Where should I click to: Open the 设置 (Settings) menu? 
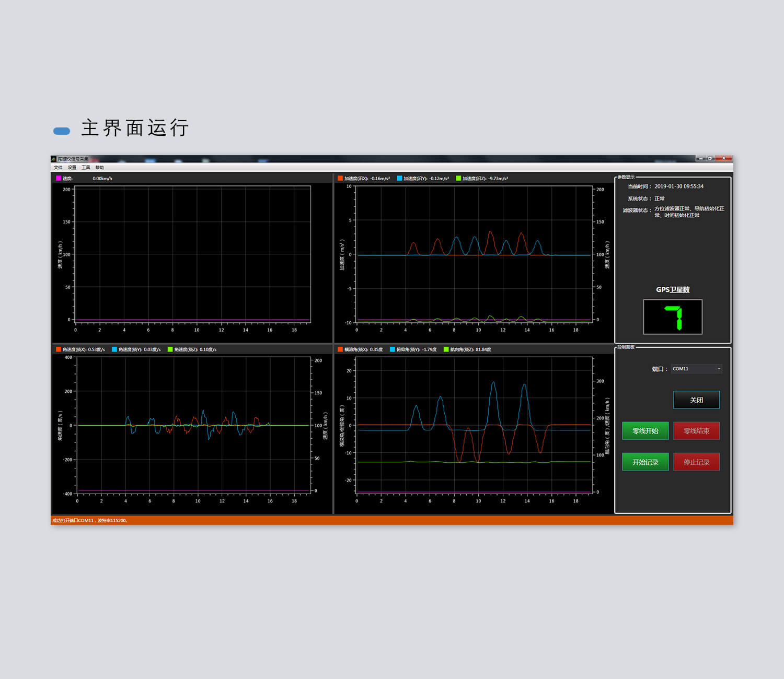72,168
